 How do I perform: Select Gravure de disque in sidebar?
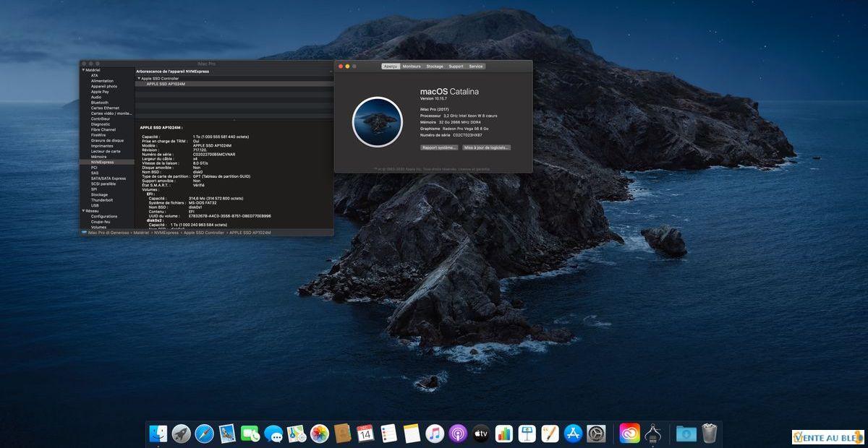coord(107,140)
